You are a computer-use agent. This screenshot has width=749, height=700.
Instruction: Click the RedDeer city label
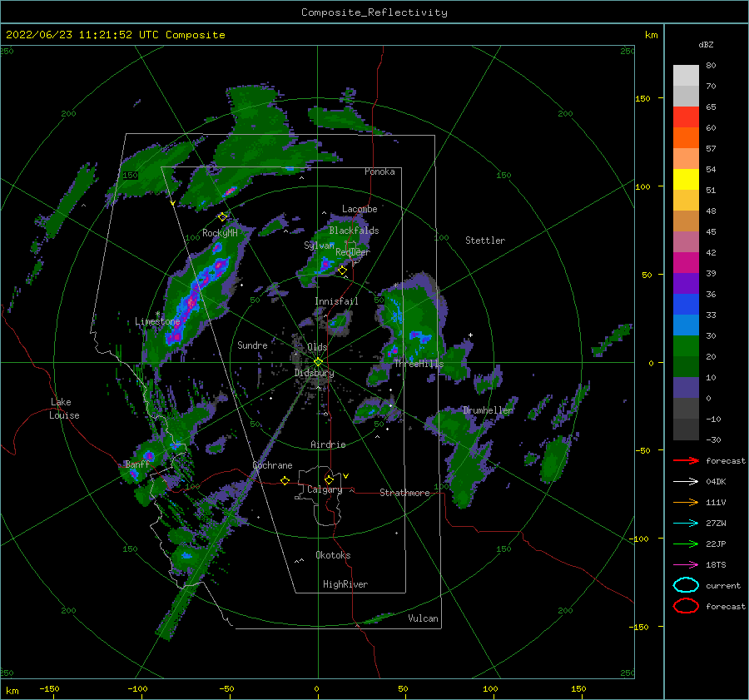tap(353, 252)
